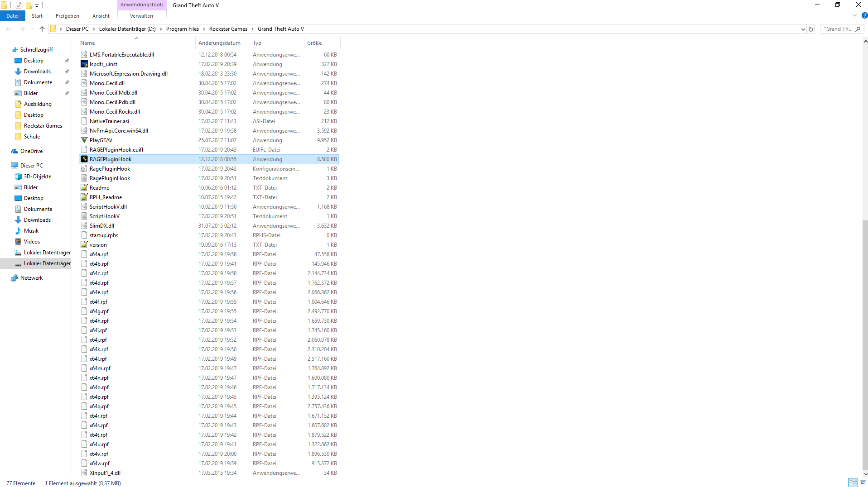Screen dimensions: 868x487
Task: Switch to details view in status bar
Action: (853, 483)
